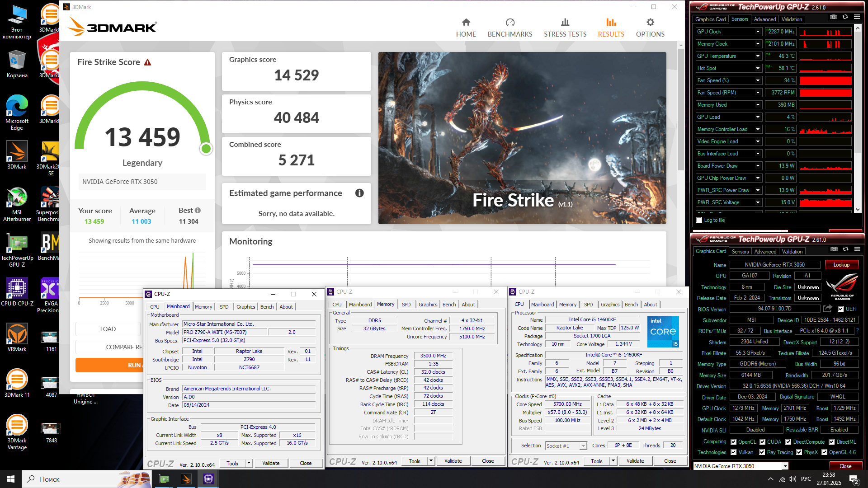This screenshot has height=488, width=868.
Task: Click 3DMark results vertical scrollbar
Action: coord(680,108)
